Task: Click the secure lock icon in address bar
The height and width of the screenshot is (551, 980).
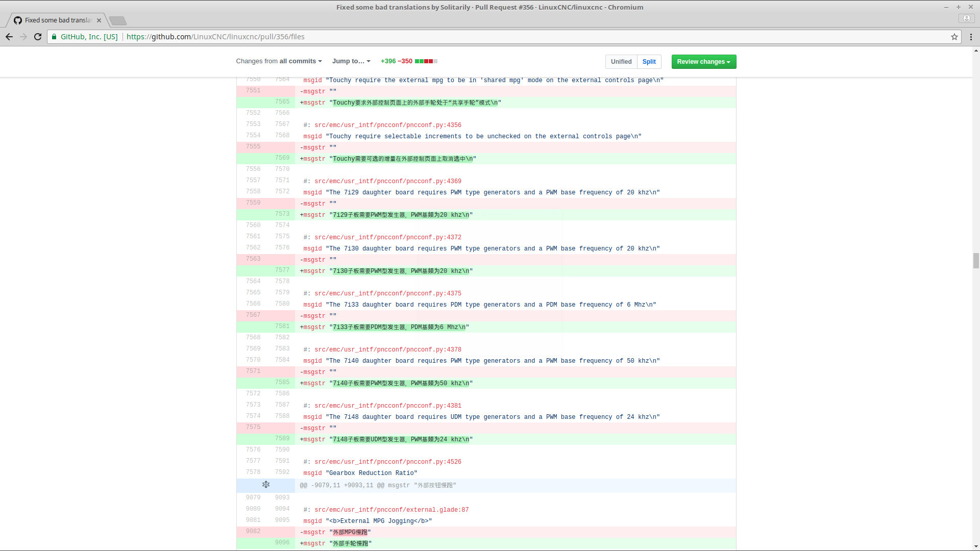Action: [x=54, y=37]
